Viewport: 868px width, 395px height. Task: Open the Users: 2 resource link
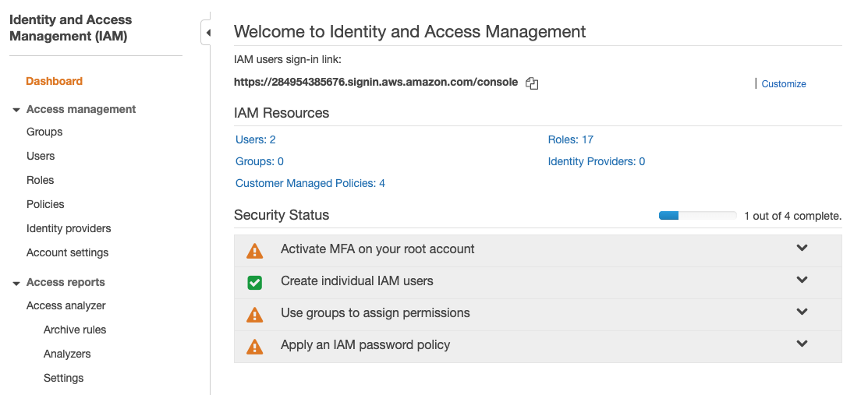256,139
